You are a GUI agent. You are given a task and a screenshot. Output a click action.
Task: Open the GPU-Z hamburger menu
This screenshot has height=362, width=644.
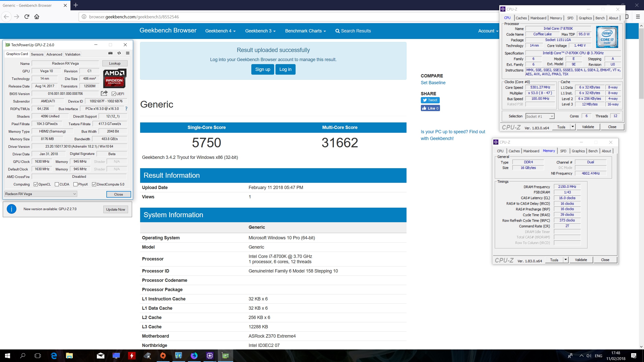tap(128, 53)
